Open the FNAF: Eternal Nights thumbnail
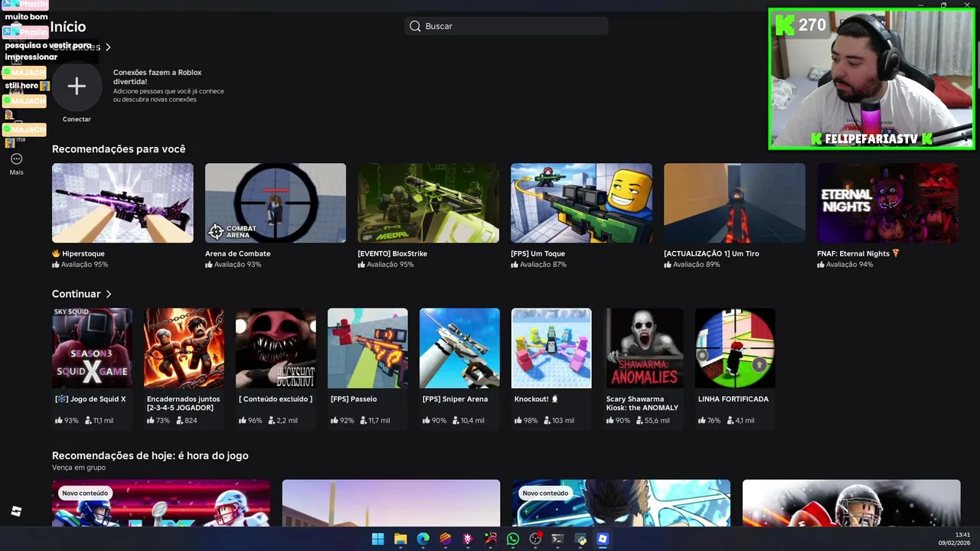Image resolution: width=980 pixels, height=551 pixels. (887, 203)
